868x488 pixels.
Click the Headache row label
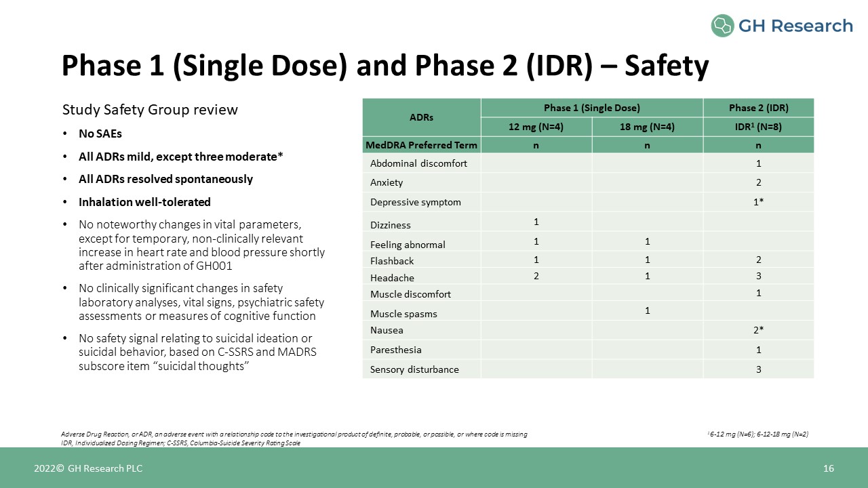tap(392, 278)
